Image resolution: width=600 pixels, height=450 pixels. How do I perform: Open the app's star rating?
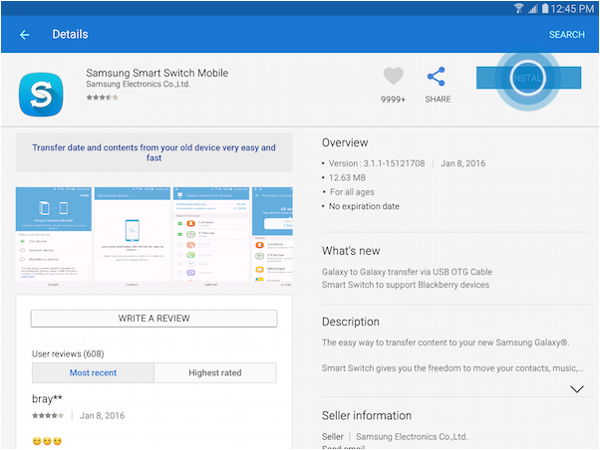click(102, 97)
